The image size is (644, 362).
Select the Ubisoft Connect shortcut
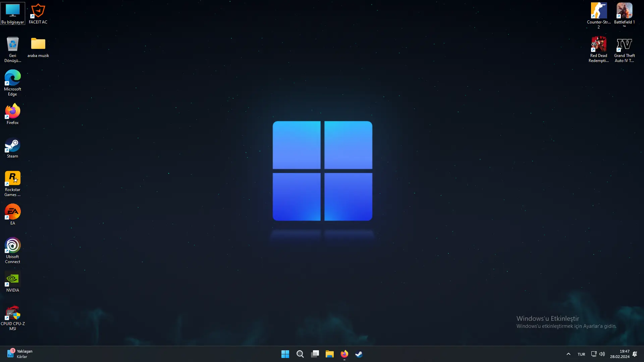point(13,251)
